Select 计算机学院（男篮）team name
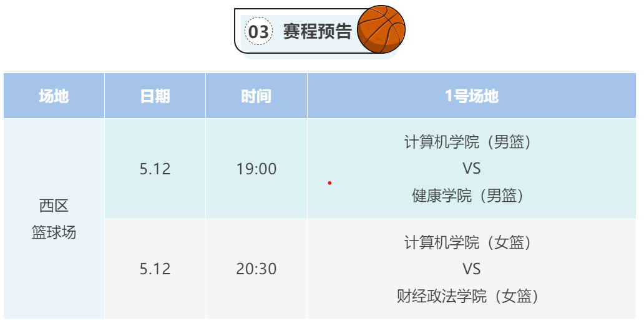644x323 pixels. tap(472, 142)
